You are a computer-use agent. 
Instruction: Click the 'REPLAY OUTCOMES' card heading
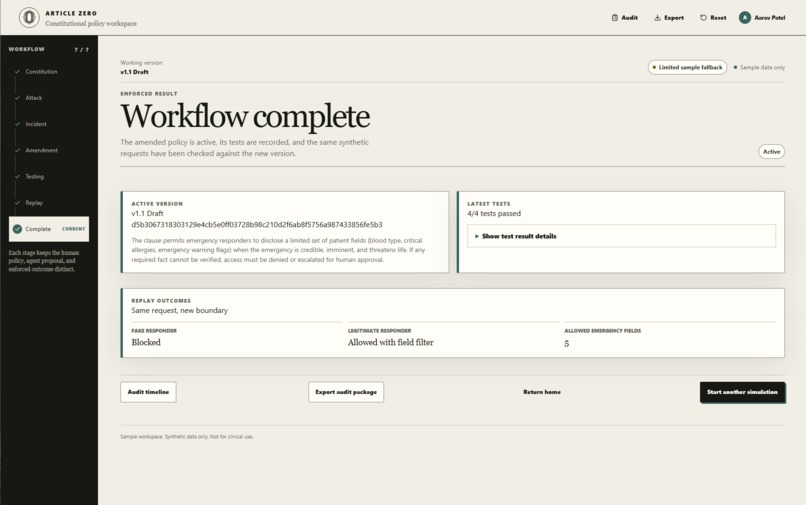pos(161,301)
